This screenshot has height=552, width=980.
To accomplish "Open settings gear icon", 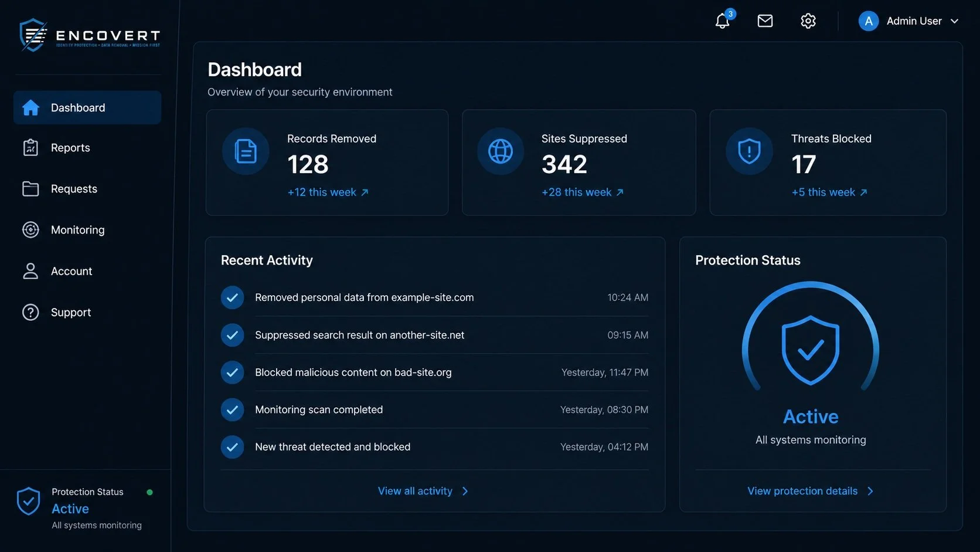I will [x=808, y=21].
